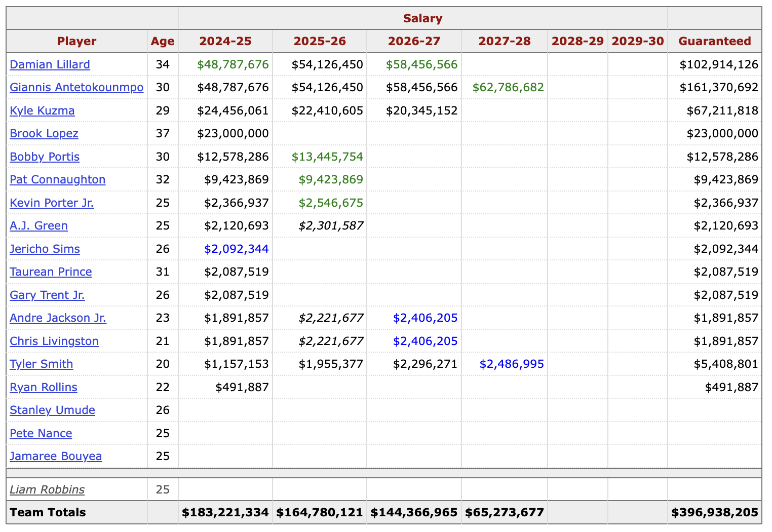The width and height of the screenshot is (772, 532).
Task: Select A.J. Green's italic $2,301,587 salary
Action: [331, 225]
